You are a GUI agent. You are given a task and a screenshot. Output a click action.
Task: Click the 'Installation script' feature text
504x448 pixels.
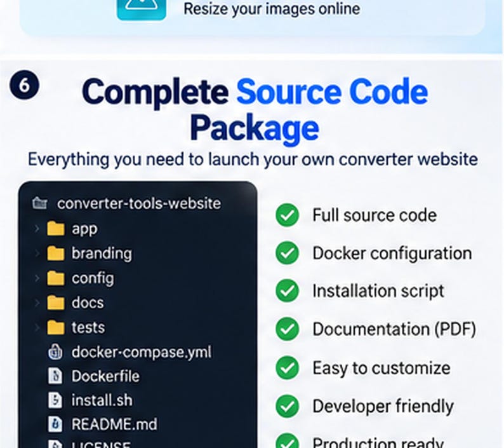(x=378, y=291)
